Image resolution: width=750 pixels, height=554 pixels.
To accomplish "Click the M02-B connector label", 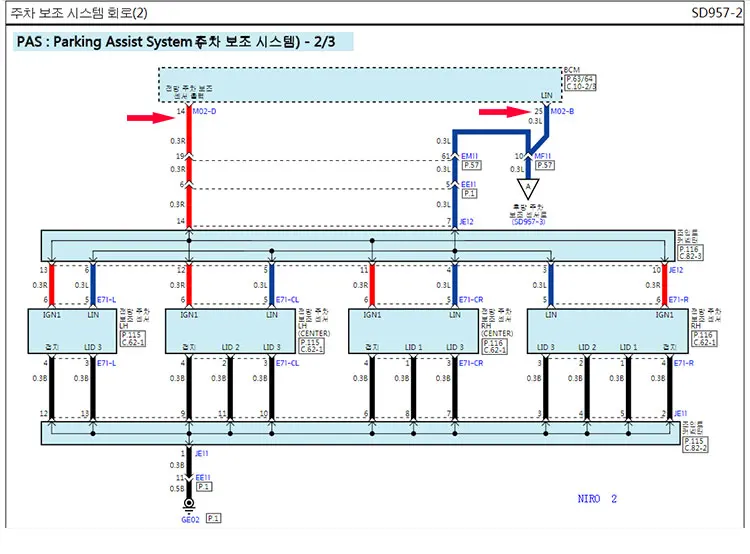I will click(x=562, y=111).
